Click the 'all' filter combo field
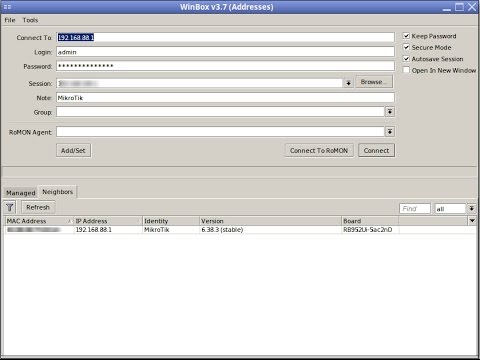This screenshot has height=360, width=480. pos(450,209)
